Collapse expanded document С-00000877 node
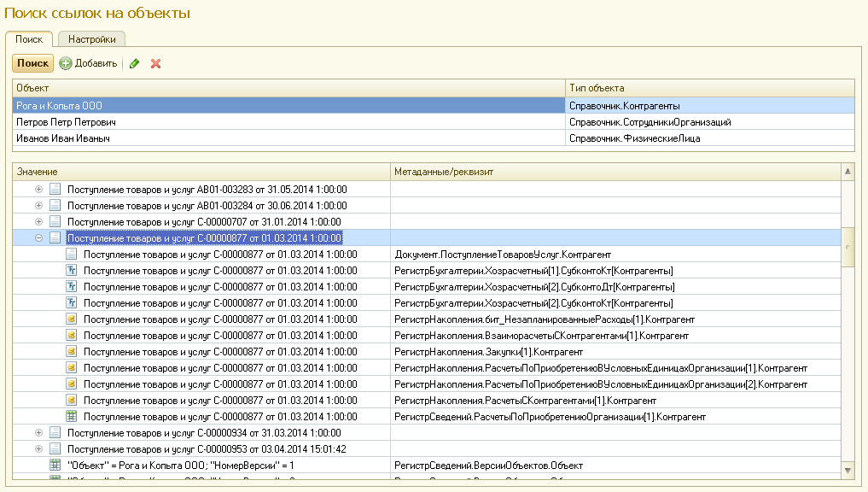The image size is (868, 492). pos(38,238)
